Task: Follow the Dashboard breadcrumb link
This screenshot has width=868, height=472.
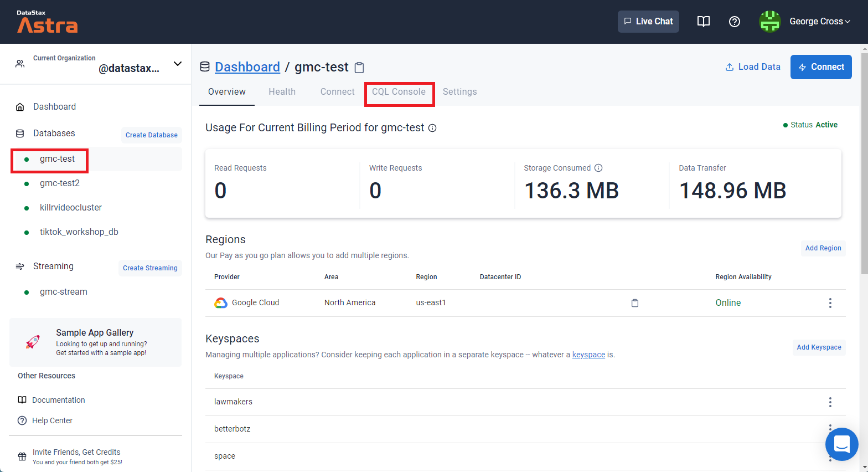Action: (247, 67)
